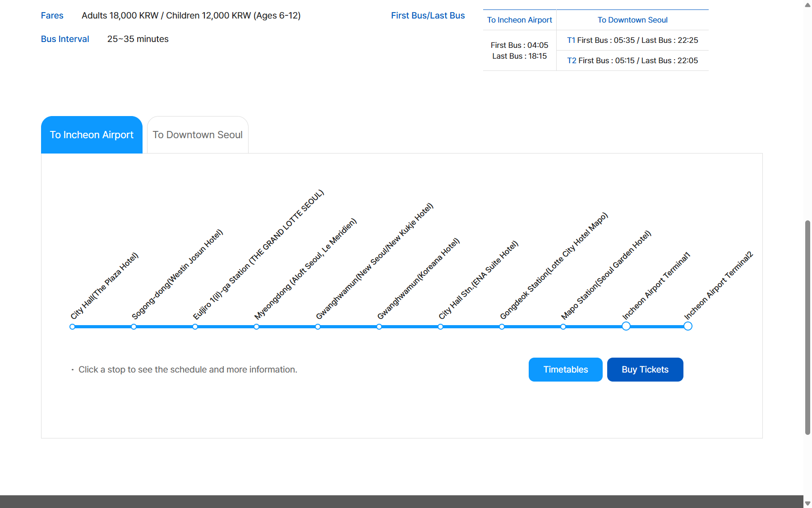Click the Incheon Airport Terminal1 stop label
Viewport: 812px width, 508px height.
pyautogui.click(x=656, y=286)
